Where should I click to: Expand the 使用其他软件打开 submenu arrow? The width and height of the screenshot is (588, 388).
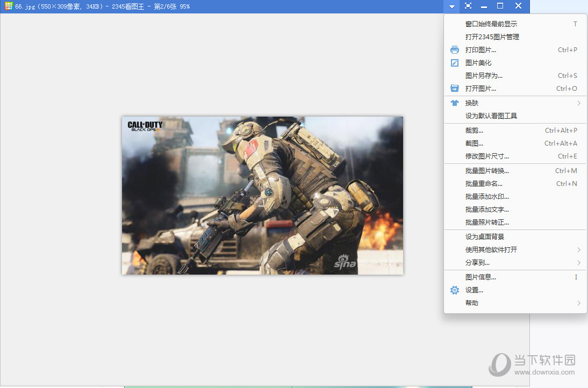tap(579, 250)
